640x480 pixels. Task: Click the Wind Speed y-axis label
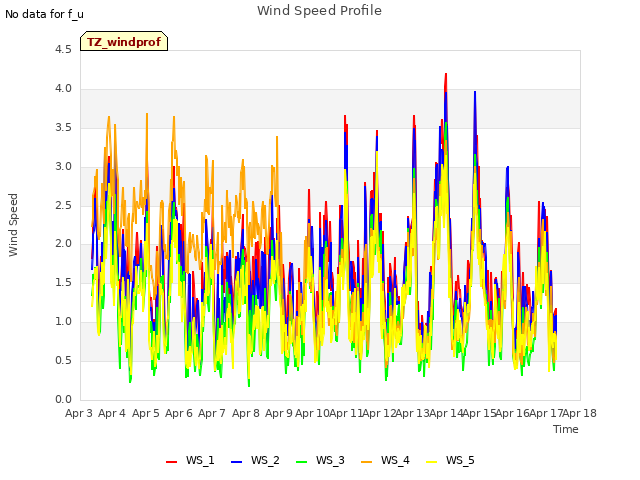(x=13, y=225)
